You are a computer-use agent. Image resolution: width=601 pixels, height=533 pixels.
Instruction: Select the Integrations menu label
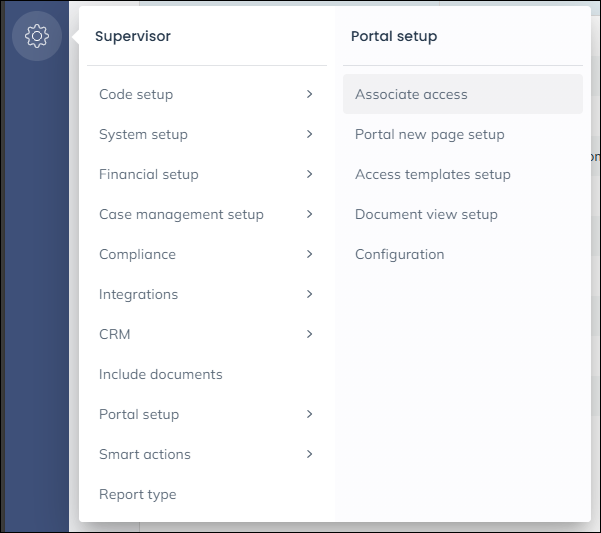pyautogui.click(x=138, y=294)
